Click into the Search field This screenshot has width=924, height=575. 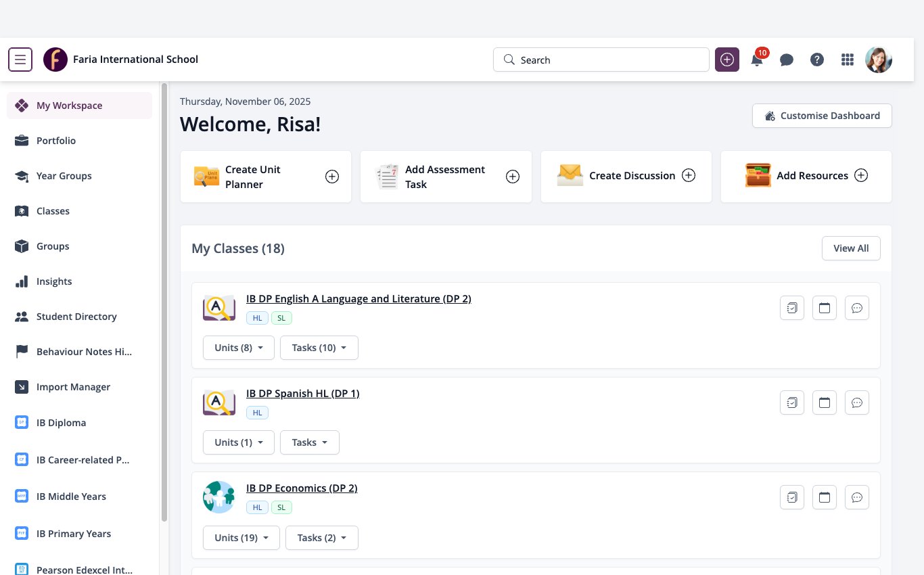[x=601, y=60]
